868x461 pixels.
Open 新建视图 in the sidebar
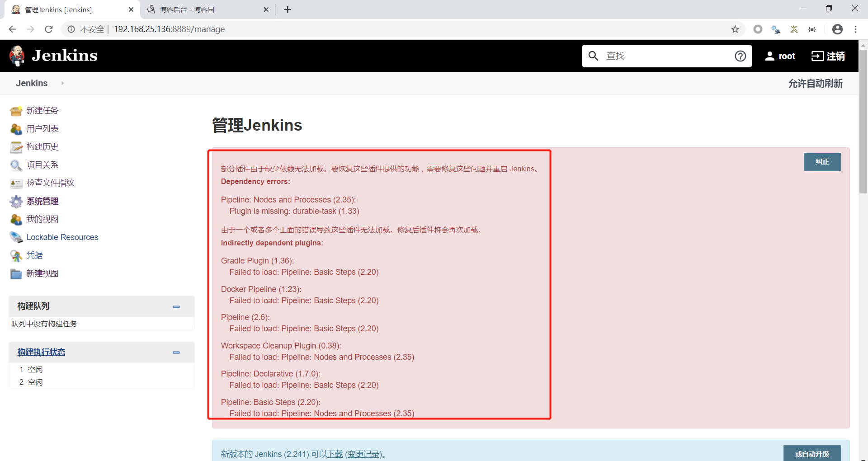pyautogui.click(x=42, y=273)
